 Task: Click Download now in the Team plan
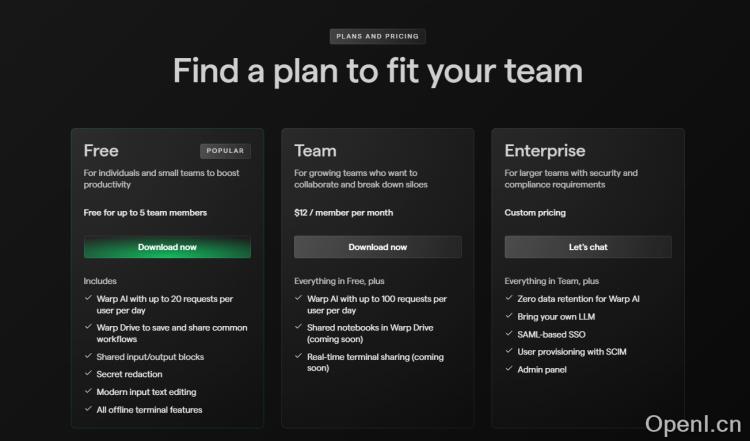[x=377, y=247]
